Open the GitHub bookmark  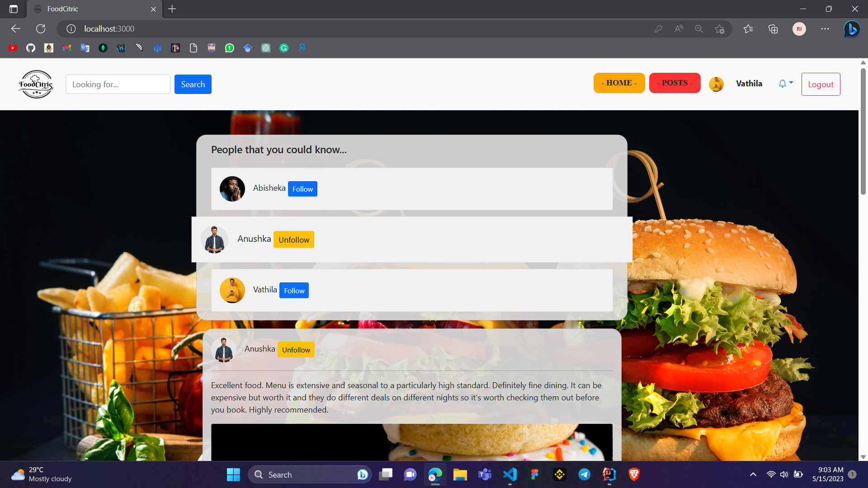(31, 48)
